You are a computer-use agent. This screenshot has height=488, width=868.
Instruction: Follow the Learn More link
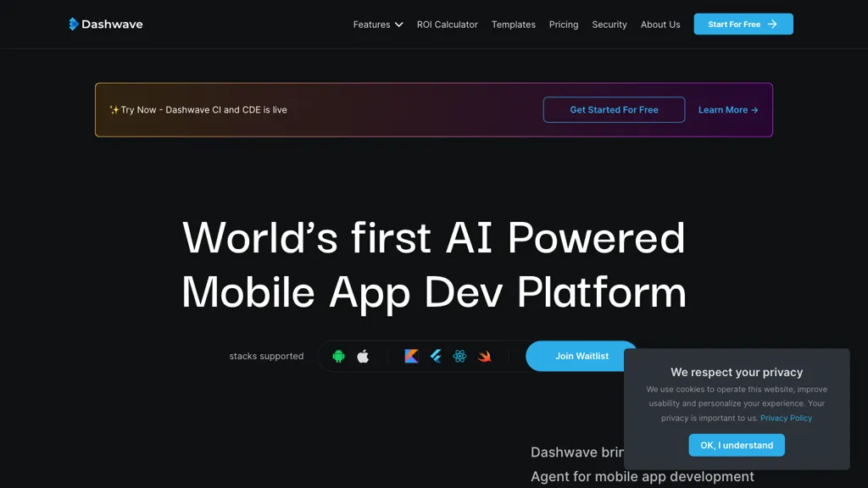728,110
